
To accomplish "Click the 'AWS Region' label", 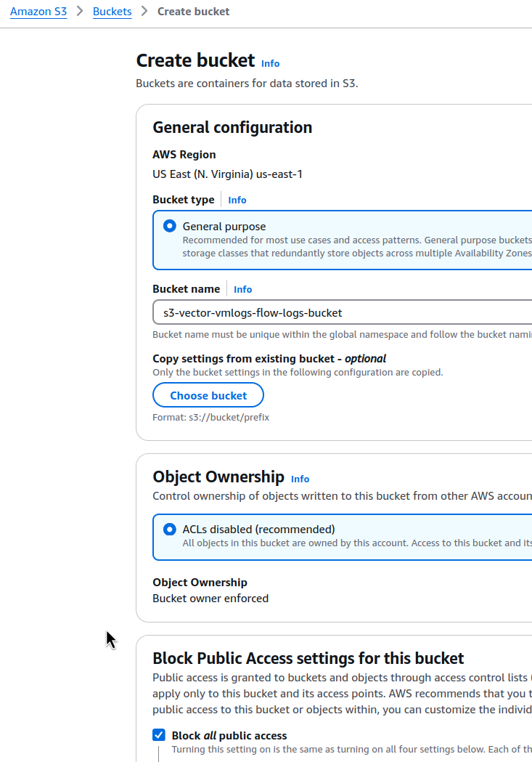I will (184, 155).
